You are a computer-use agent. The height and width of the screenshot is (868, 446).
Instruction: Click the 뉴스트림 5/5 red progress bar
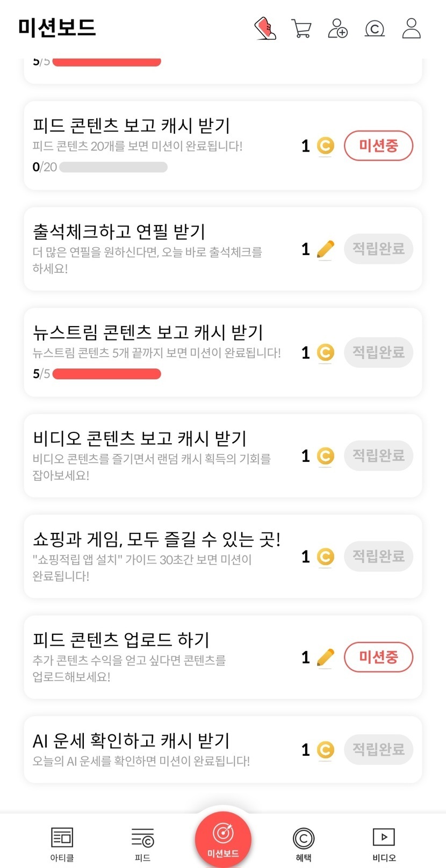[107, 374]
